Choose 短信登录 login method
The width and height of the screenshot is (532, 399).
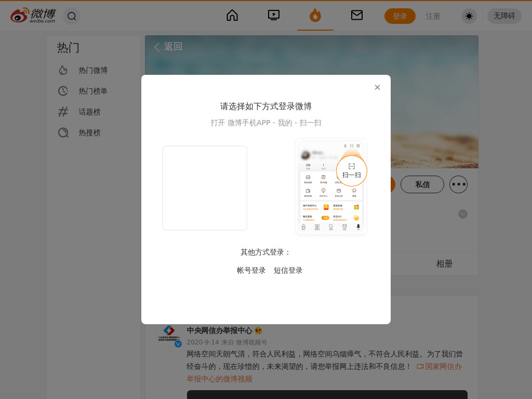pyautogui.click(x=288, y=270)
